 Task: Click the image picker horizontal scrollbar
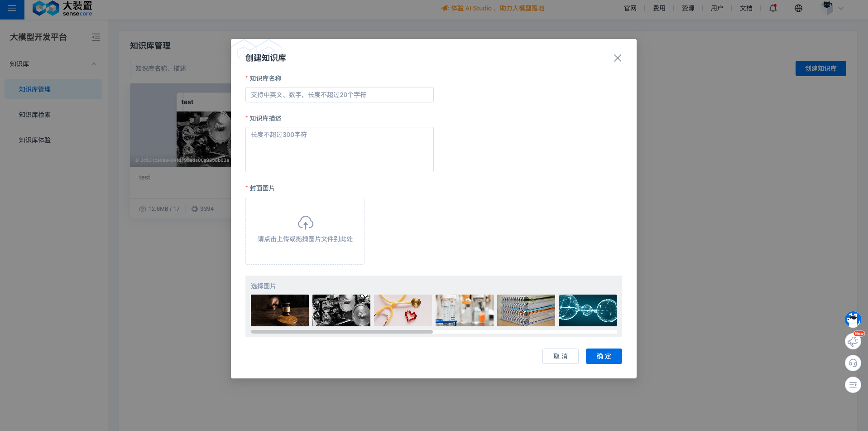click(x=342, y=332)
